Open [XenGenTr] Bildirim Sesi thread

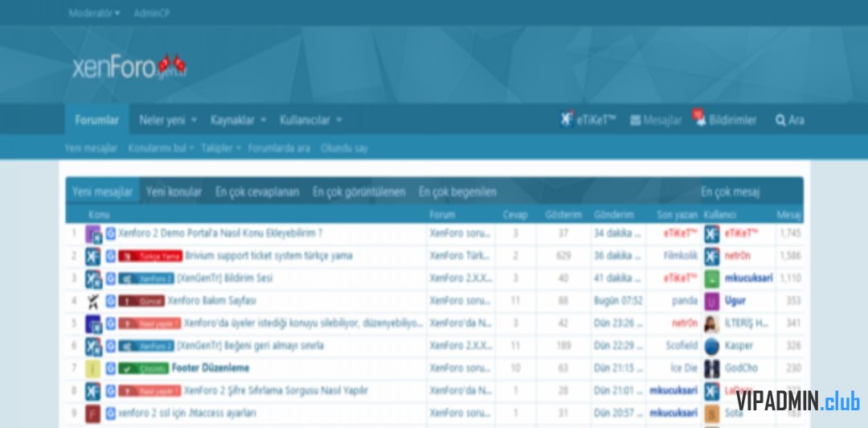(224, 278)
